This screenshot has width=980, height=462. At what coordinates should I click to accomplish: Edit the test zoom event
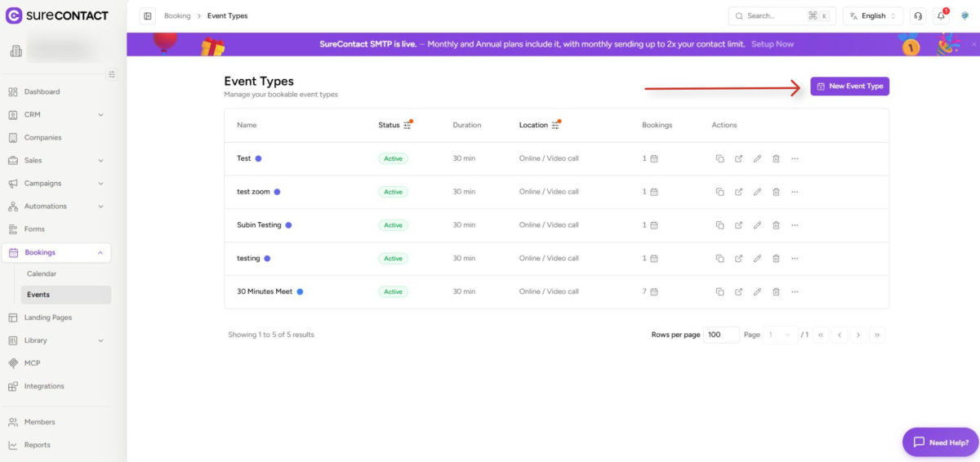pyautogui.click(x=757, y=192)
